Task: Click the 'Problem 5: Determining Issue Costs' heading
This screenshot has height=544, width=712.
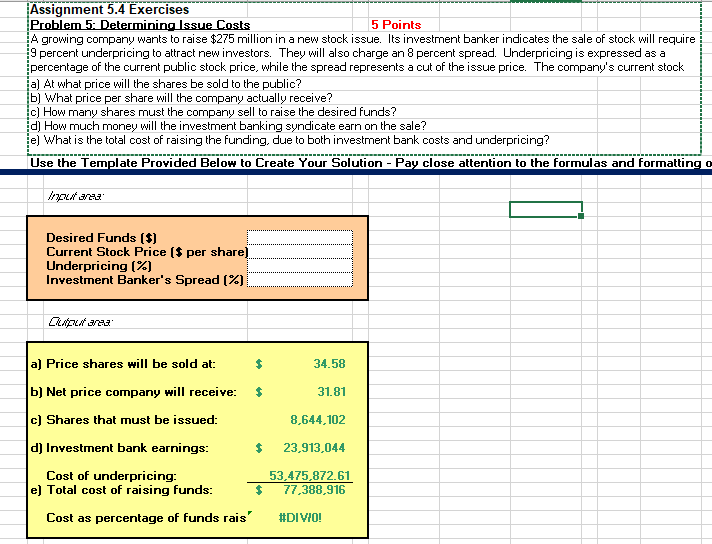Action: (x=140, y=25)
